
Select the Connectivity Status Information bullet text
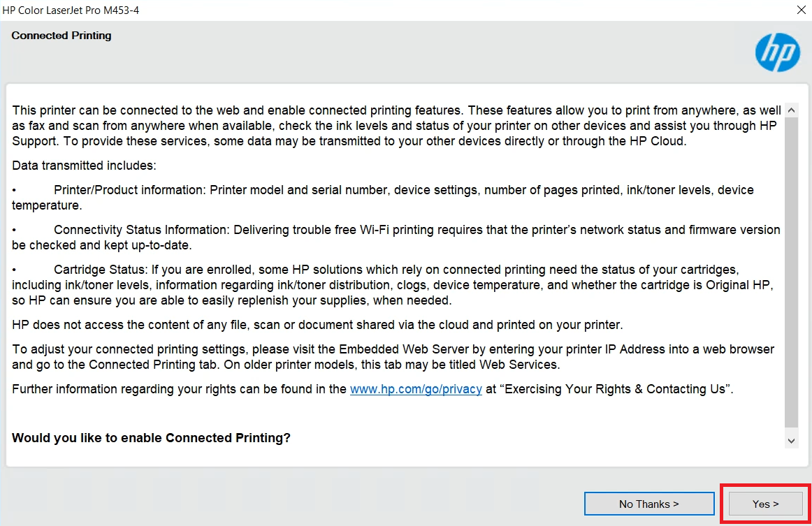pyautogui.click(x=396, y=238)
